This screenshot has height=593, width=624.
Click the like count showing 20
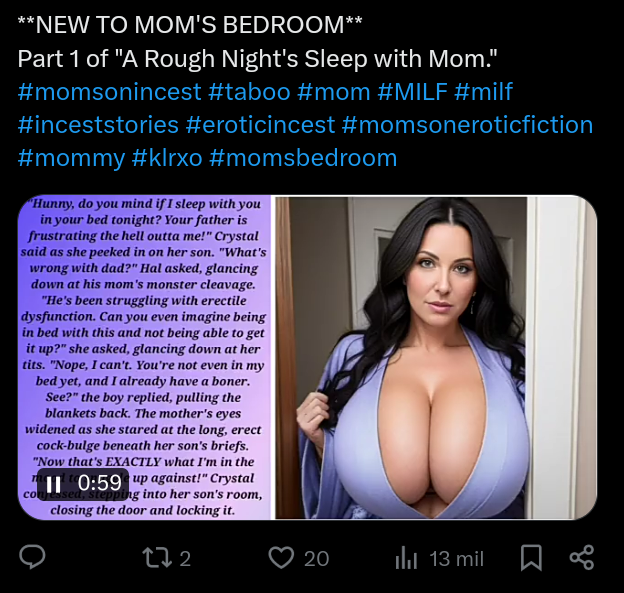pos(317,558)
